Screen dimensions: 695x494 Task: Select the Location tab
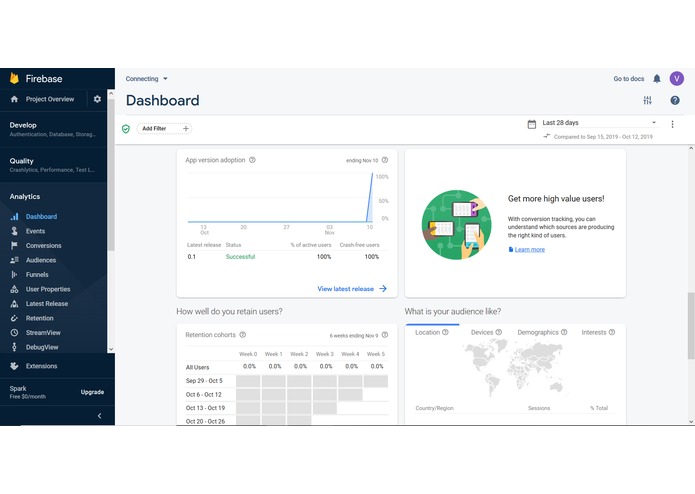[432, 332]
